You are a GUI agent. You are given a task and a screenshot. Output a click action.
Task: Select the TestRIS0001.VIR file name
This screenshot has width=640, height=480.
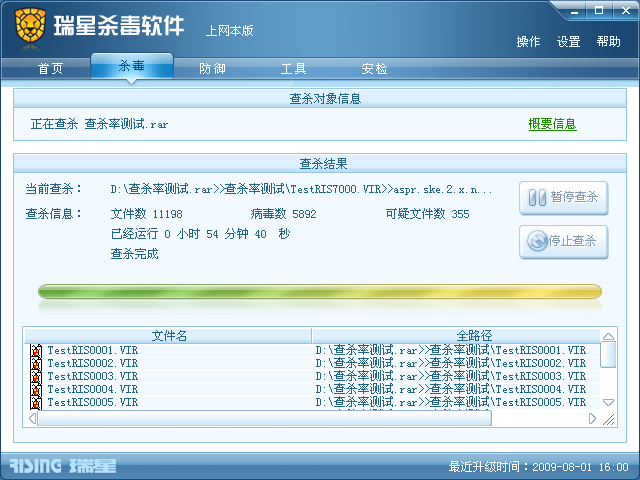[93, 350]
